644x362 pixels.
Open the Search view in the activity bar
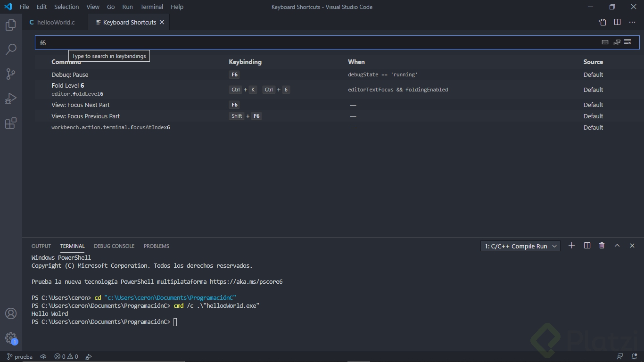coord(11,49)
